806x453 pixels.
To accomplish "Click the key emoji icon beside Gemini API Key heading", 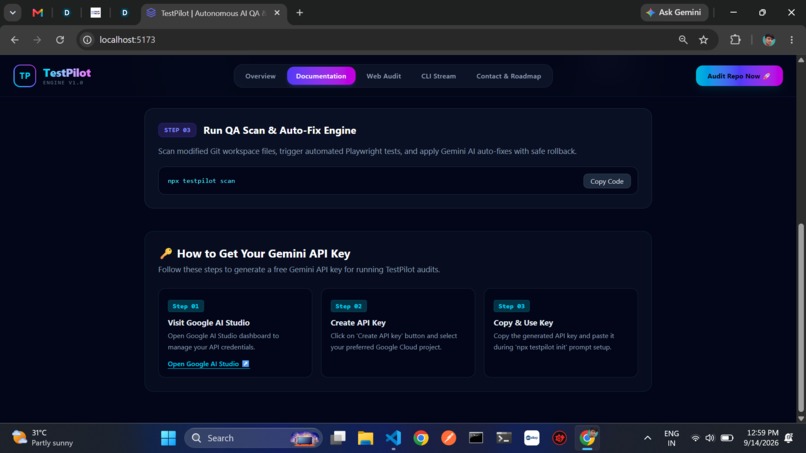I will pos(166,253).
